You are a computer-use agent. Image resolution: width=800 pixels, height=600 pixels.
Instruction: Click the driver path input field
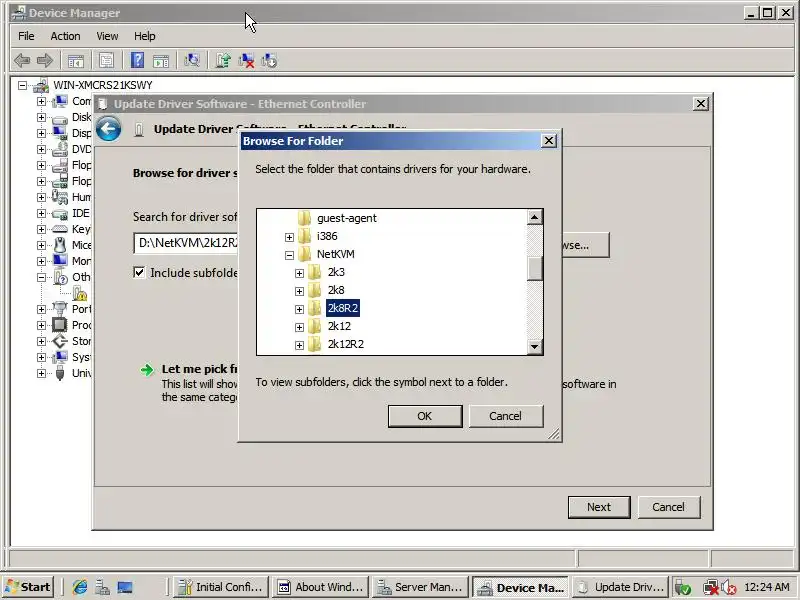tap(186, 243)
